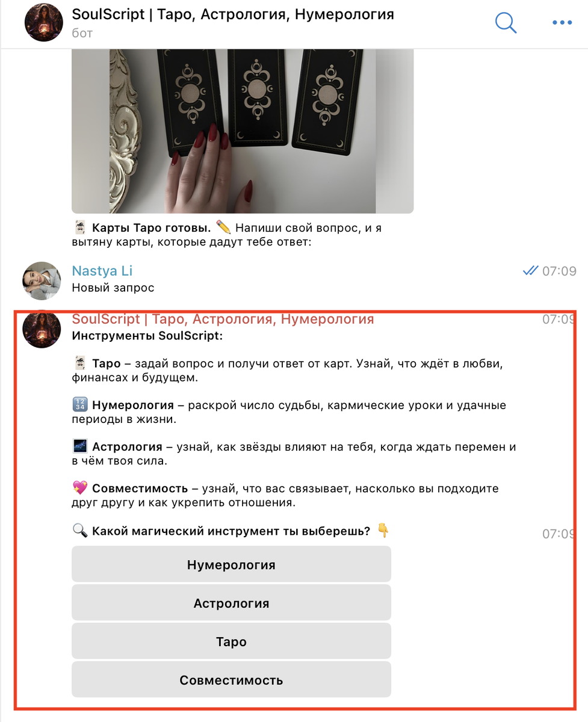
Task: Tap the Таро reply button
Action: [x=231, y=641]
